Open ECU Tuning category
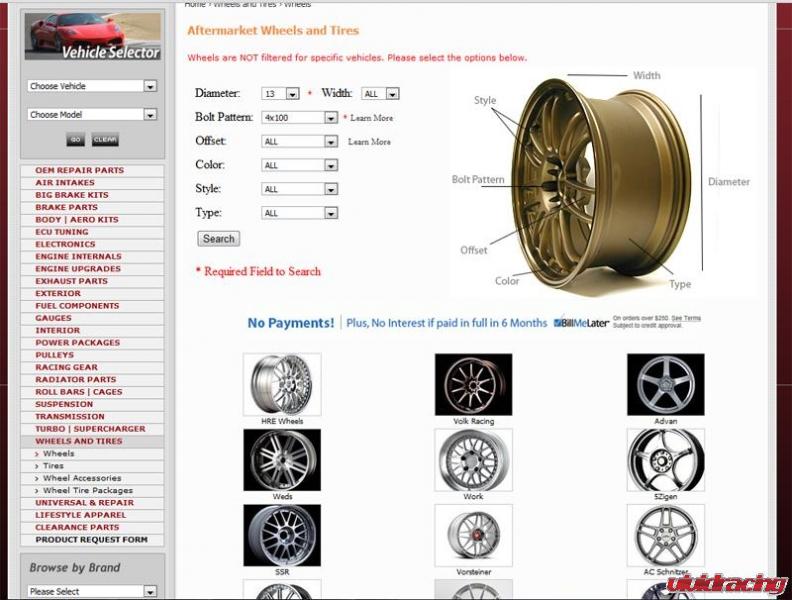The height and width of the screenshot is (600, 792). click(x=92, y=232)
